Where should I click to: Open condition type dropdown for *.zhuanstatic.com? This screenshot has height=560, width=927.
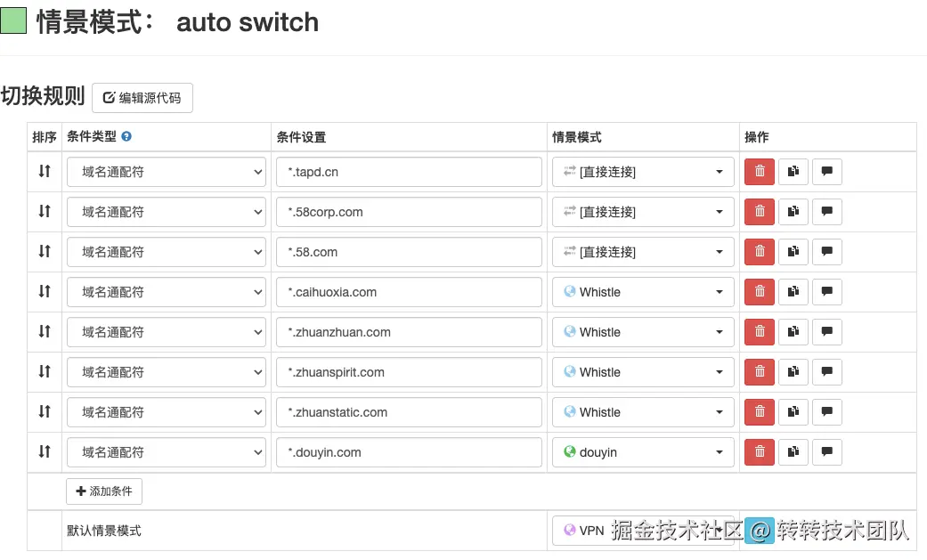tap(167, 412)
